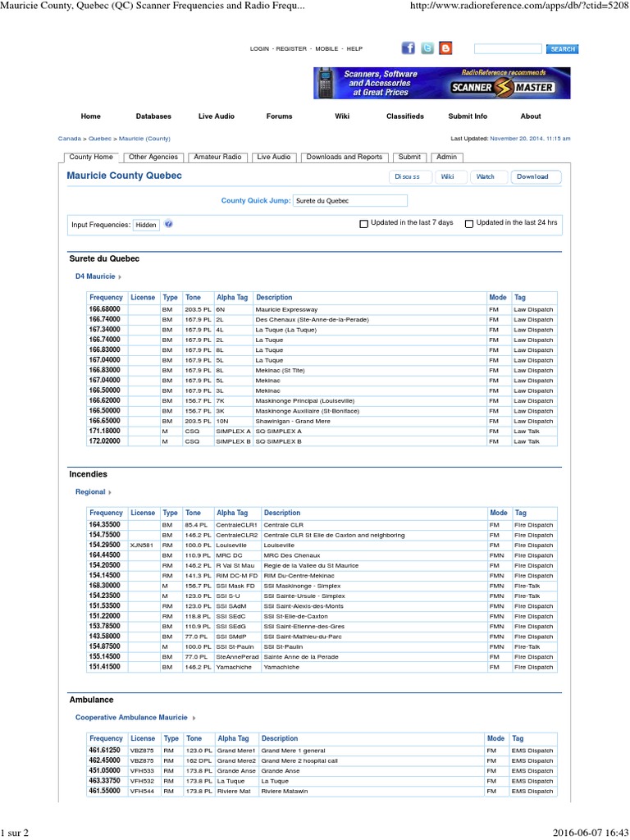Open the Input Frequencies Hidden selector
Image resolution: width=630 pixels, height=840 pixels.
click(x=146, y=225)
